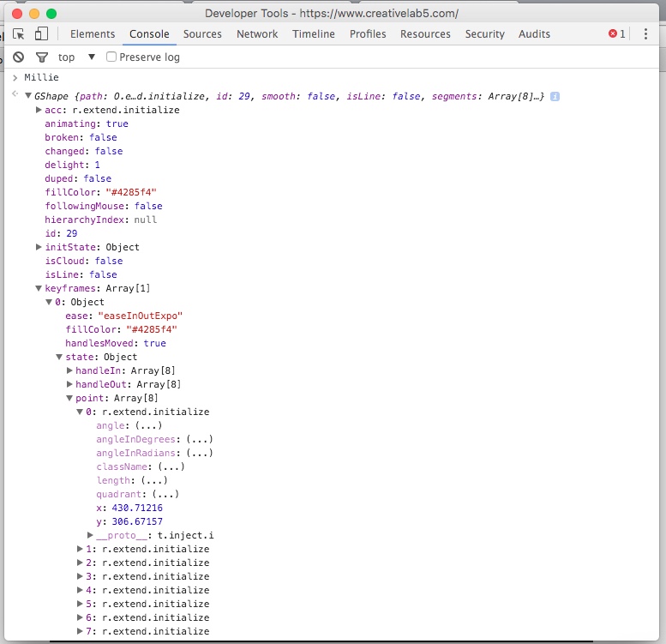Open the Network tab
666x644 pixels.
257,34
